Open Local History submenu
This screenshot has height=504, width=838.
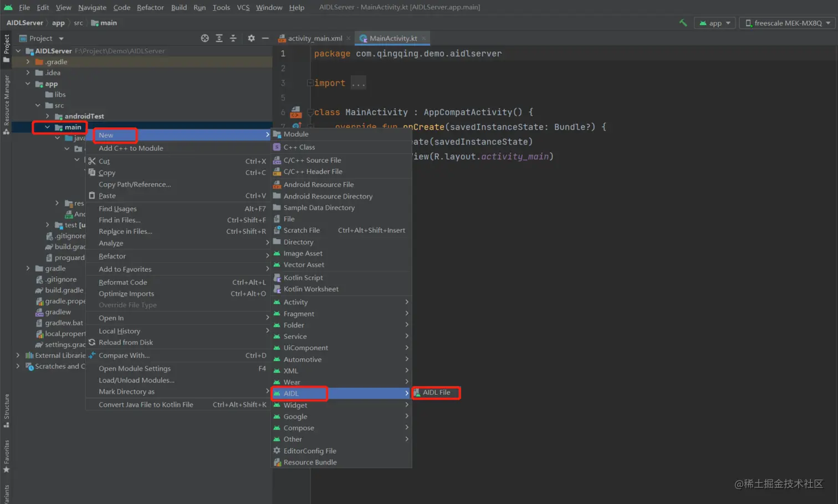178,331
